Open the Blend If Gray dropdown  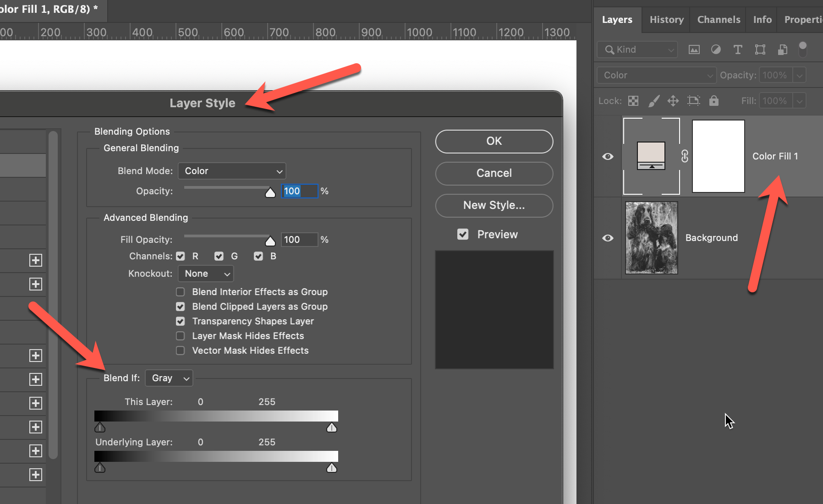[x=169, y=378]
